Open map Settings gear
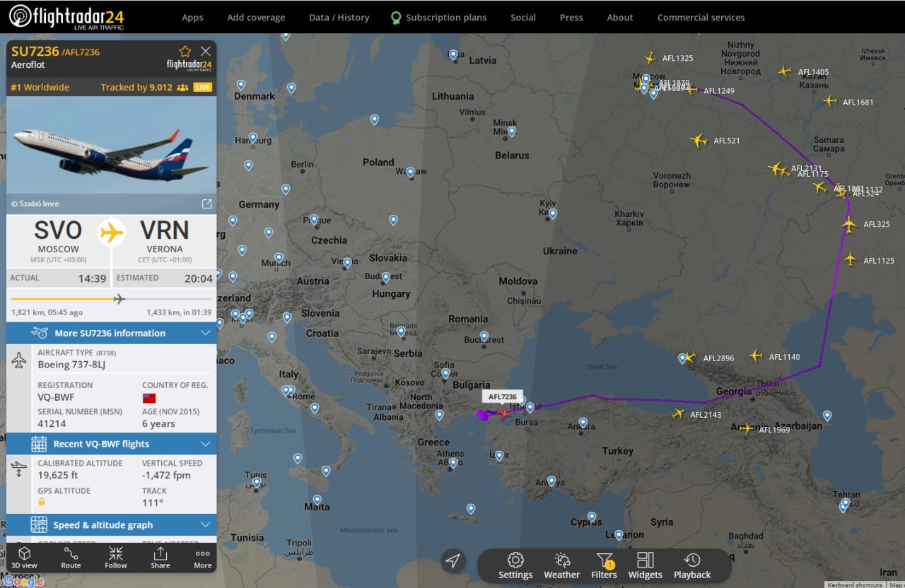The image size is (905, 588). [515, 565]
